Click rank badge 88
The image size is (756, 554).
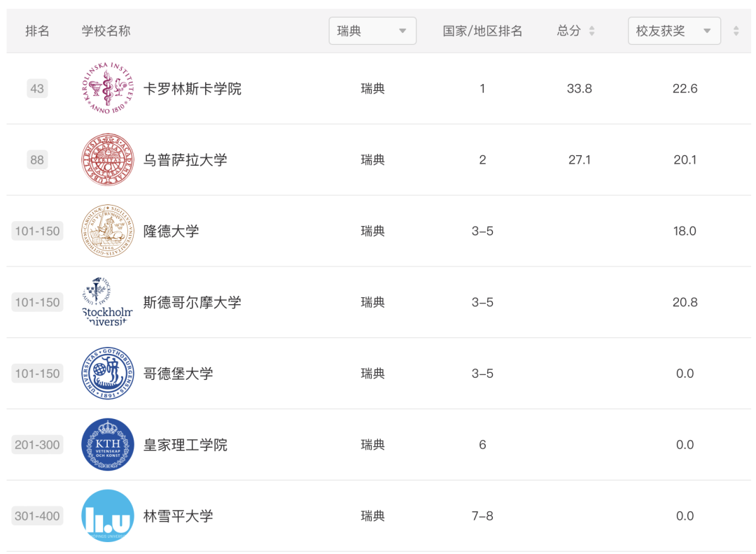37,160
